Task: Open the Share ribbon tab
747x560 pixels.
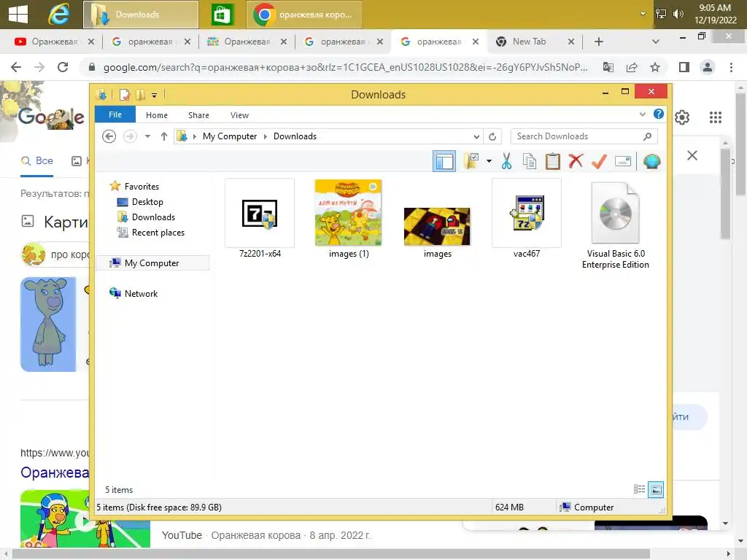Action: (x=198, y=115)
